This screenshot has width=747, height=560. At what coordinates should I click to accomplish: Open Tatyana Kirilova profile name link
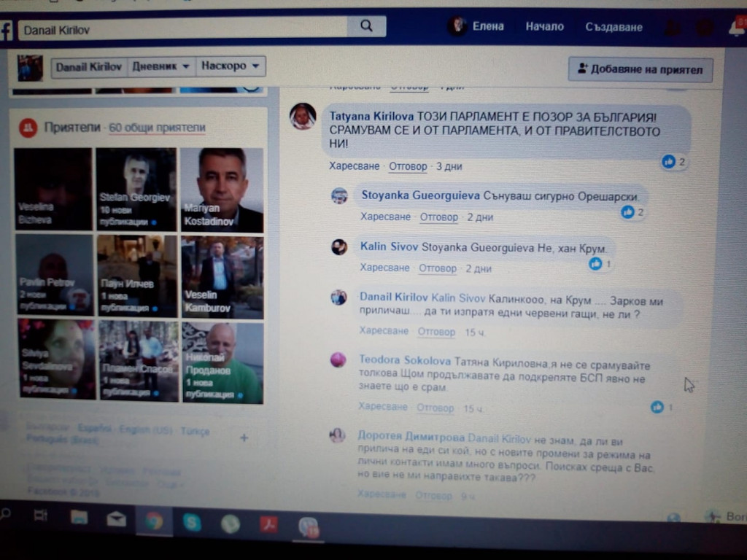tap(371, 117)
